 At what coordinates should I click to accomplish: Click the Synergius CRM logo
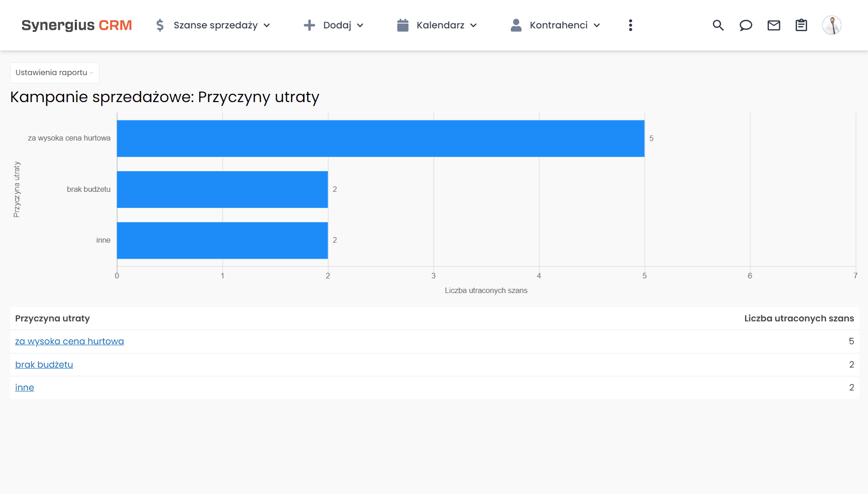(x=76, y=25)
